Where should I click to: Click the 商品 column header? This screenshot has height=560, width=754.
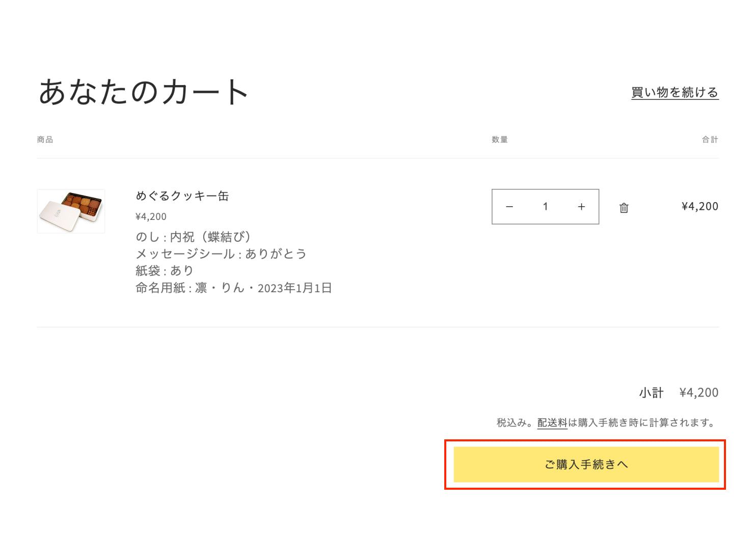pyautogui.click(x=45, y=139)
